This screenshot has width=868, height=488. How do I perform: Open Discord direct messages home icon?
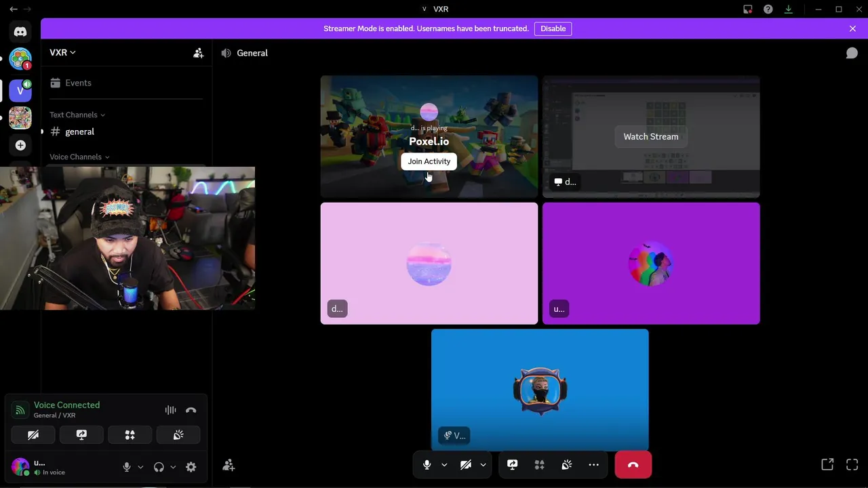point(20,32)
